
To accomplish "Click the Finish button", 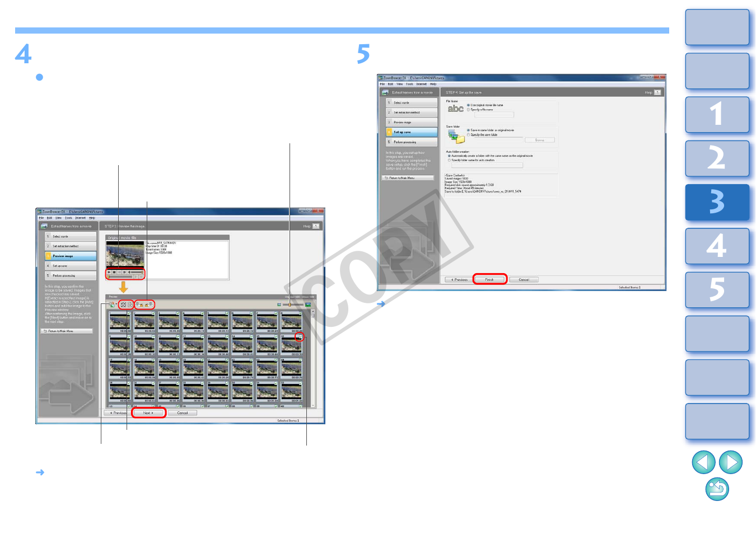I will click(489, 279).
